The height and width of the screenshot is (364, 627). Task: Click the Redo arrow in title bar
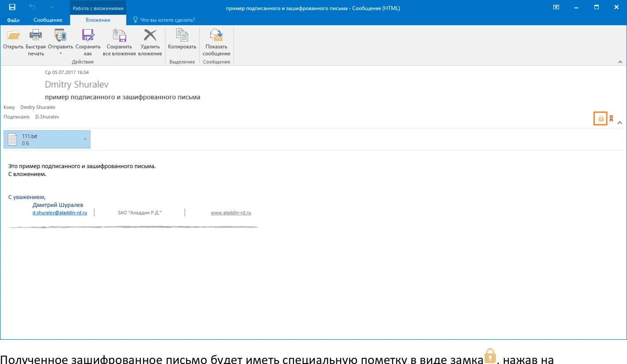point(52,8)
